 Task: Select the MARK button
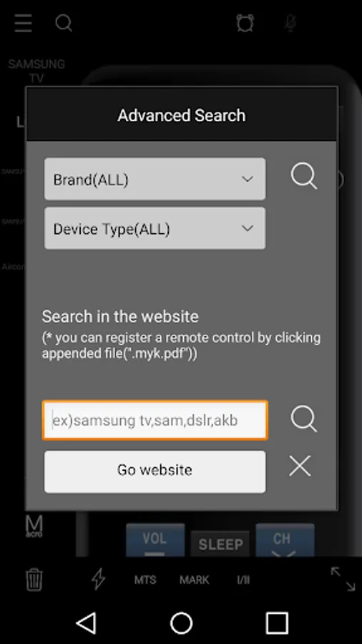click(195, 580)
